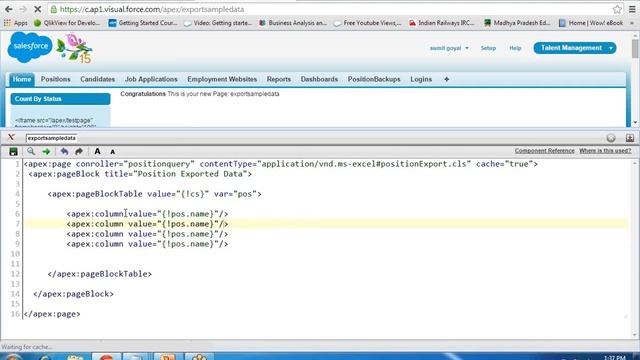Switch to the PositionBackups tab

[374, 79]
